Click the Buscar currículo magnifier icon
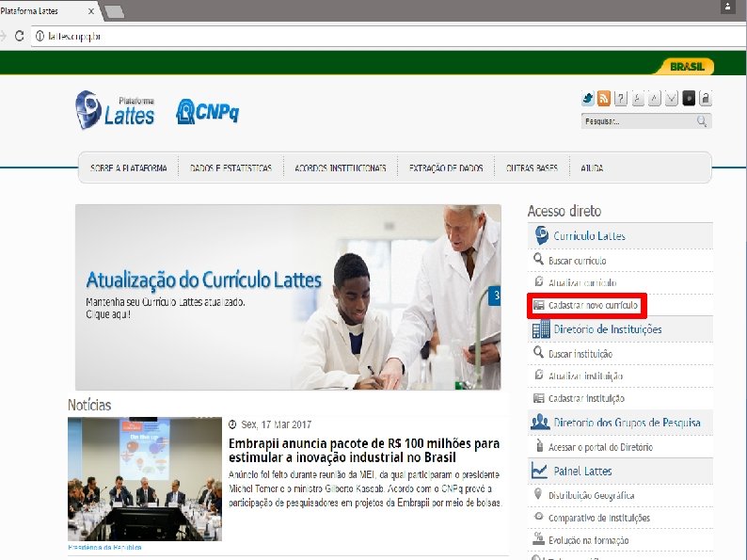Screen dimensions: 747x560 point(538,259)
